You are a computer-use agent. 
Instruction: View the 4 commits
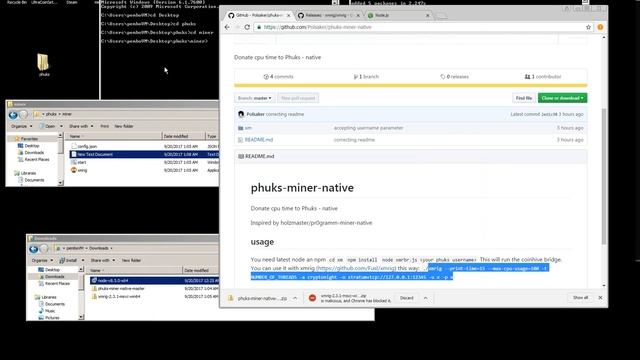click(x=278, y=77)
